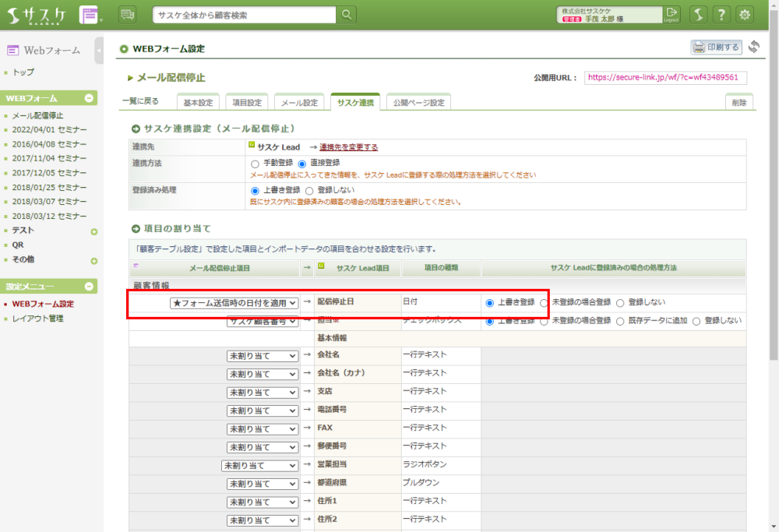779x532 pixels.
Task: Open the settings gear icon in header
Action: coord(746,15)
